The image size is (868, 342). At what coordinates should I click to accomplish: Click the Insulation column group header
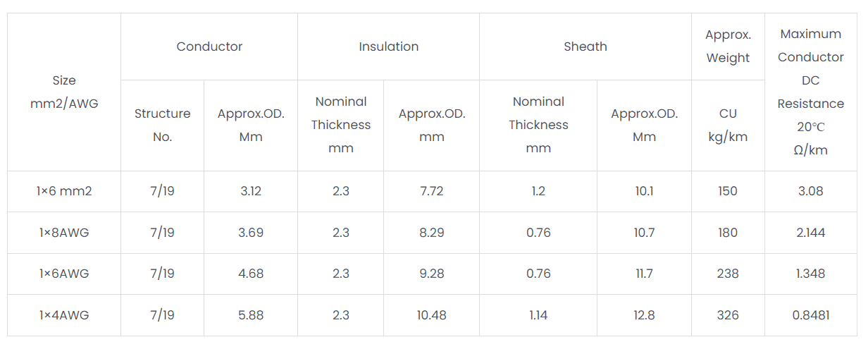pyautogui.click(x=388, y=47)
